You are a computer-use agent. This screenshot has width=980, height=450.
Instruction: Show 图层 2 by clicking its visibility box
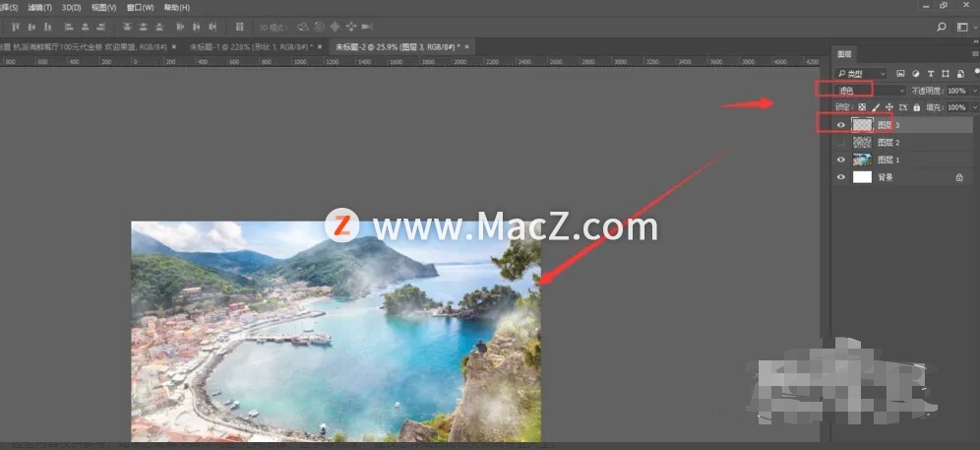tap(840, 143)
